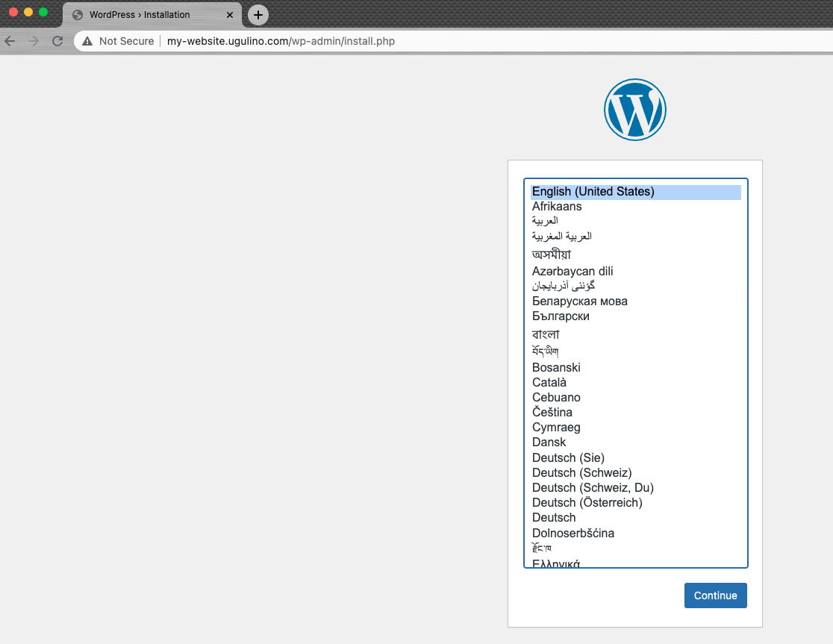This screenshot has height=644, width=833.
Task: Select Azərbaycan dili language
Action: coord(636,272)
